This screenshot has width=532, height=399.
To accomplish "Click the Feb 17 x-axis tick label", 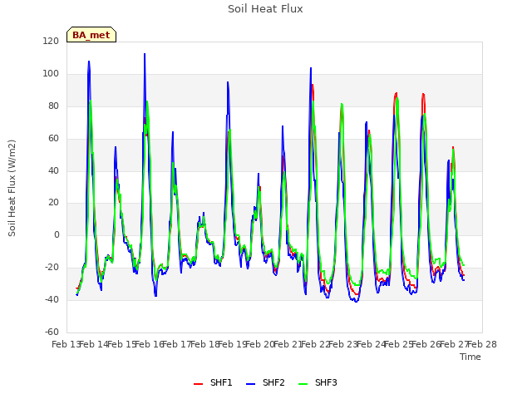I will point(177,345).
